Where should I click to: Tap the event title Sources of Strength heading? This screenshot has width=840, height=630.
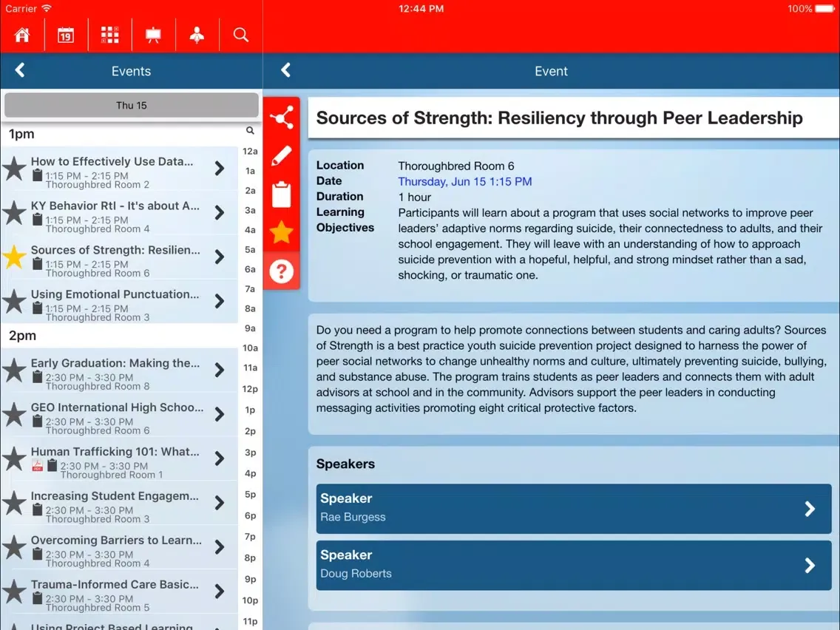(559, 118)
